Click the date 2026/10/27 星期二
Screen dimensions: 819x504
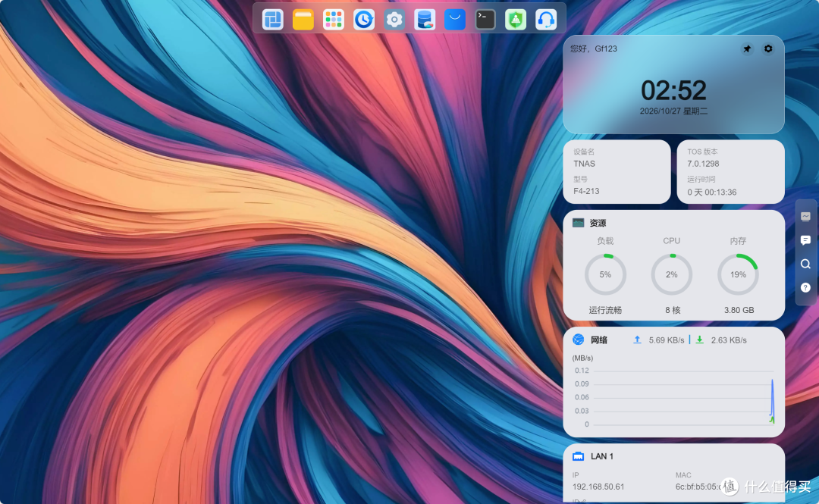[674, 111]
